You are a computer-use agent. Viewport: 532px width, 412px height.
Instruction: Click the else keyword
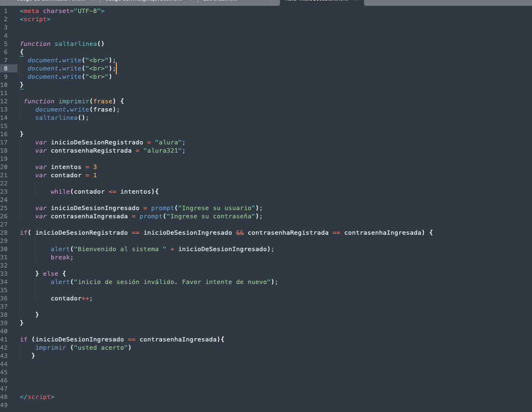[x=51, y=274]
